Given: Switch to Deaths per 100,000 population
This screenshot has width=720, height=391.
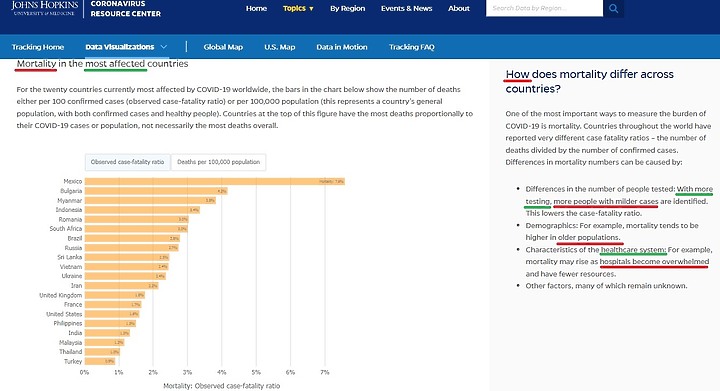Looking at the screenshot, I should pyautogui.click(x=219, y=162).
